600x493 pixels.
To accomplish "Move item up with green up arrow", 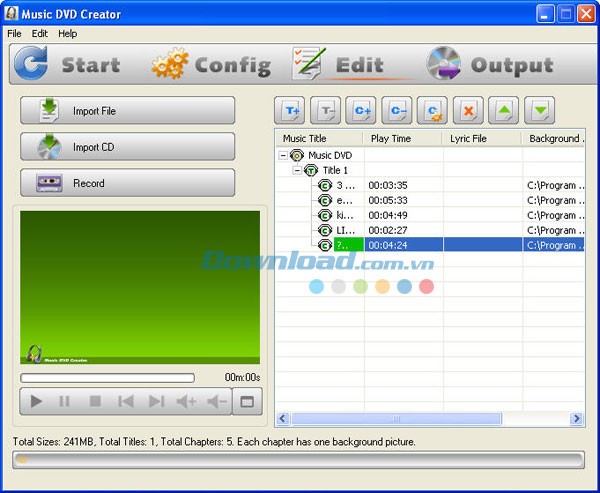I will 504,111.
